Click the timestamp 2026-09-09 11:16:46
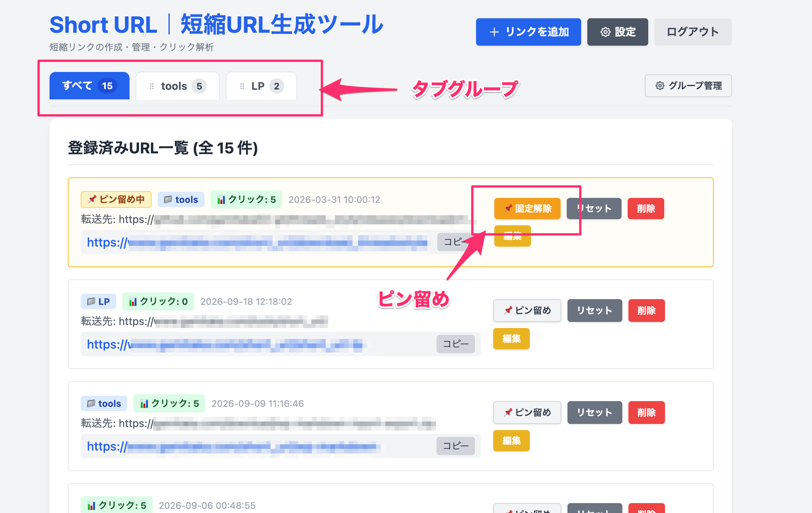Image resolution: width=812 pixels, height=513 pixels. click(258, 404)
